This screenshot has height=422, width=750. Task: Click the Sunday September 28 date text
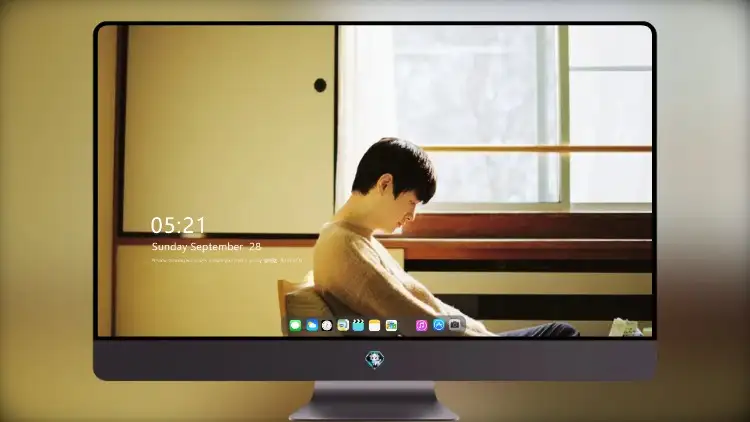pyautogui.click(x=206, y=247)
